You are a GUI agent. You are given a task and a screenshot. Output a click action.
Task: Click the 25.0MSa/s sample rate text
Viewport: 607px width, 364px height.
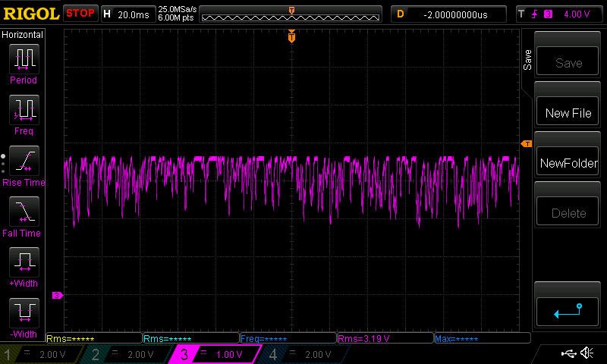click(178, 9)
